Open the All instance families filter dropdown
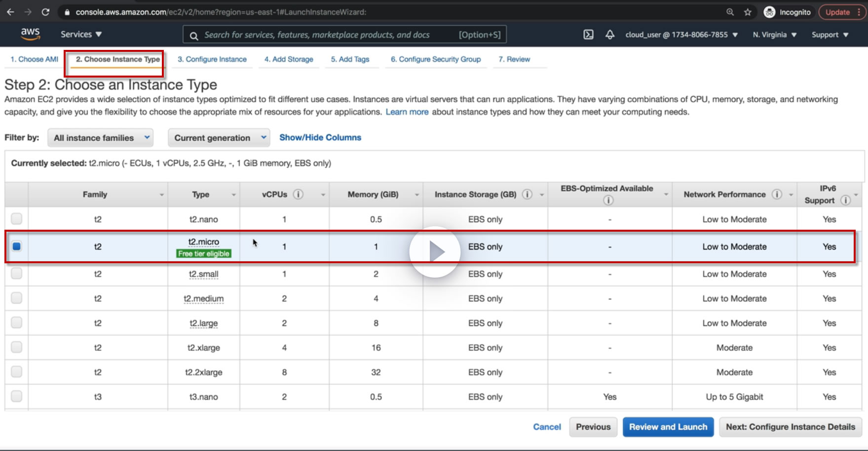This screenshot has width=868, height=451. click(101, 138)
